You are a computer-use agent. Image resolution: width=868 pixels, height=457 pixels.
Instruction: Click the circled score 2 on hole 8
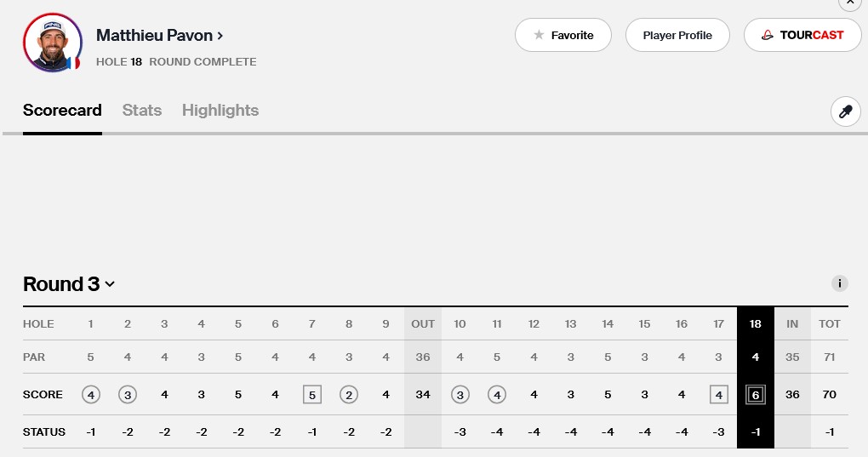tap(348, 395)
